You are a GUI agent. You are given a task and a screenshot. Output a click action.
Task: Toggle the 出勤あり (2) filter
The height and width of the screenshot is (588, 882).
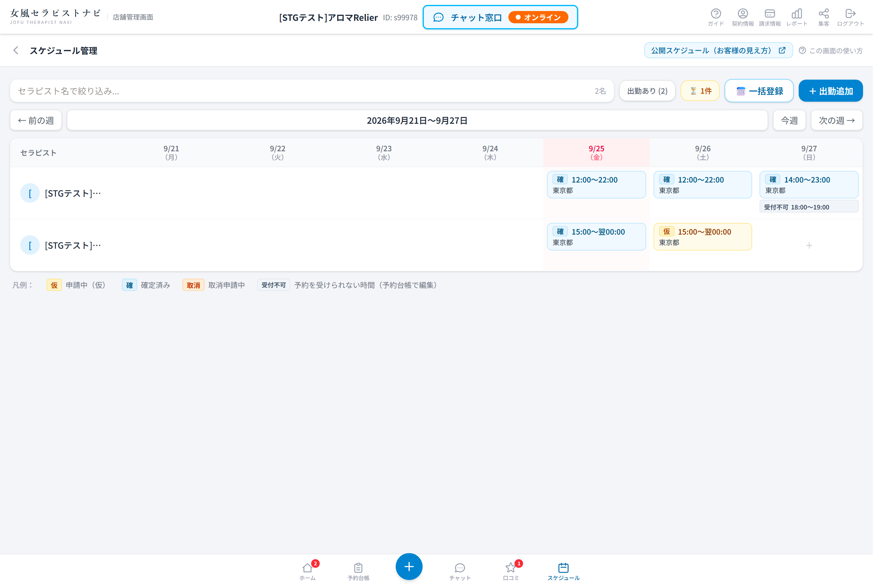click(x=654, y=92)
